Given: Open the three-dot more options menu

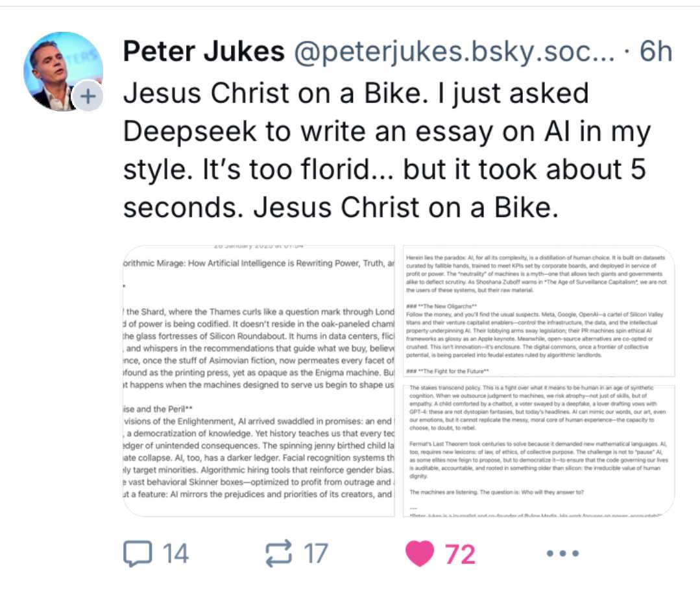Looking at the screenshot, I should tap(561, 554).
